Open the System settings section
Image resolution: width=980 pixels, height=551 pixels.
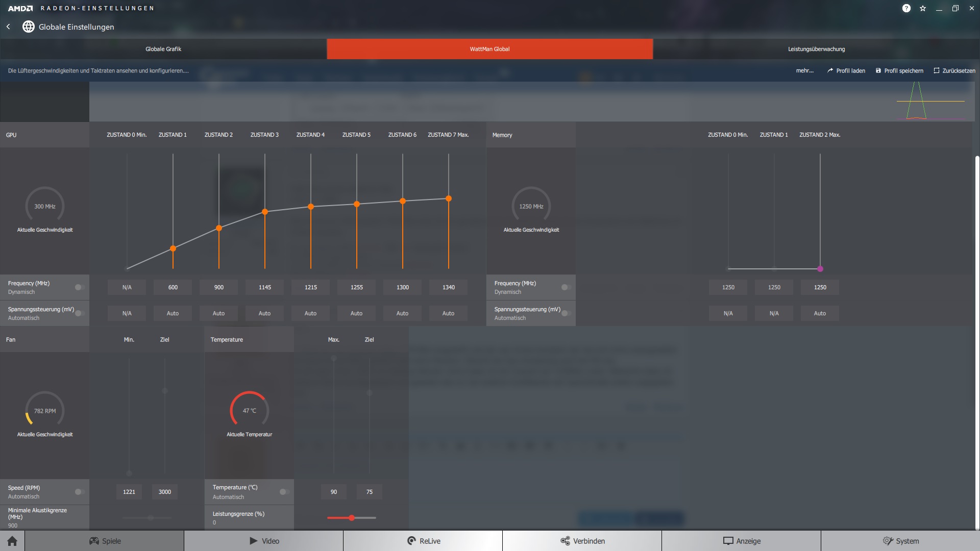tap(900, 541)
